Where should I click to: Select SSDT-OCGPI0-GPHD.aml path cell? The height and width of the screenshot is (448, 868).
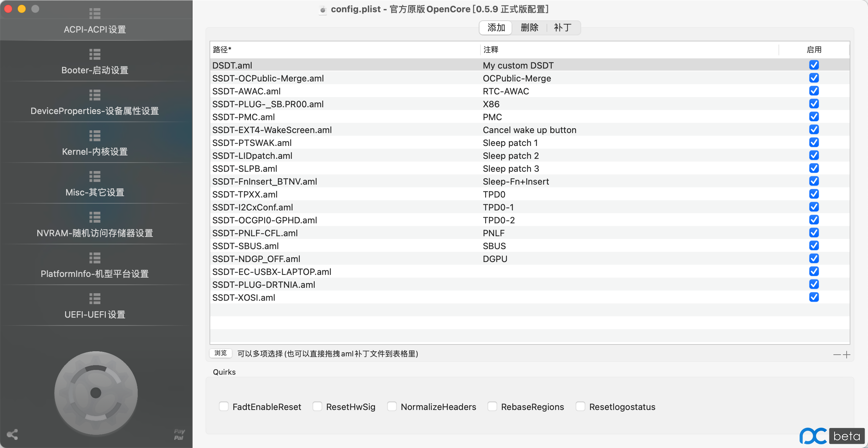(265, 220)
